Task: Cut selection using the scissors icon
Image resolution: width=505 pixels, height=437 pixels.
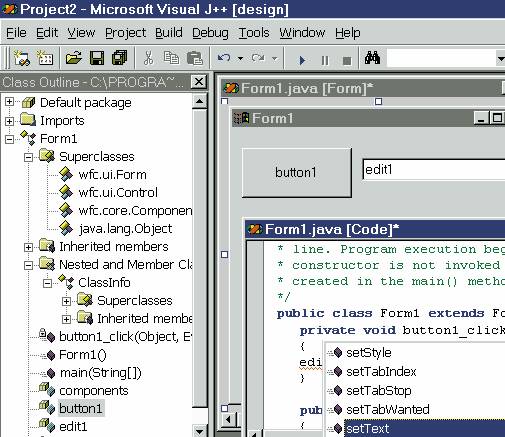Action: point(148,58)
